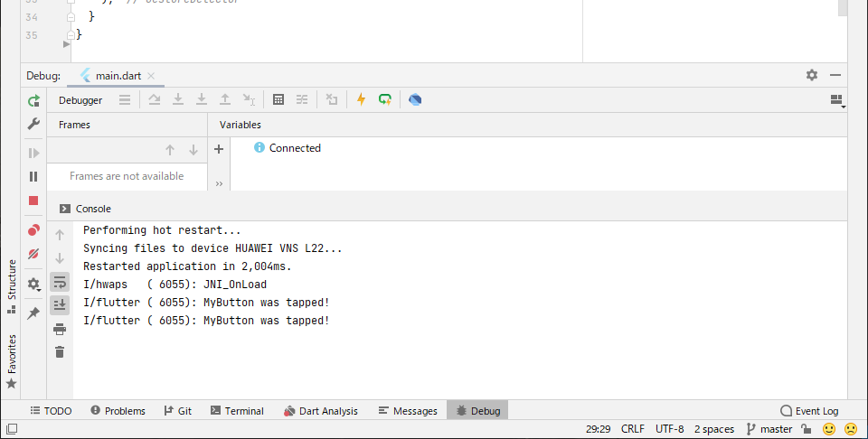Click the Resume Program icon

point(33,153)
